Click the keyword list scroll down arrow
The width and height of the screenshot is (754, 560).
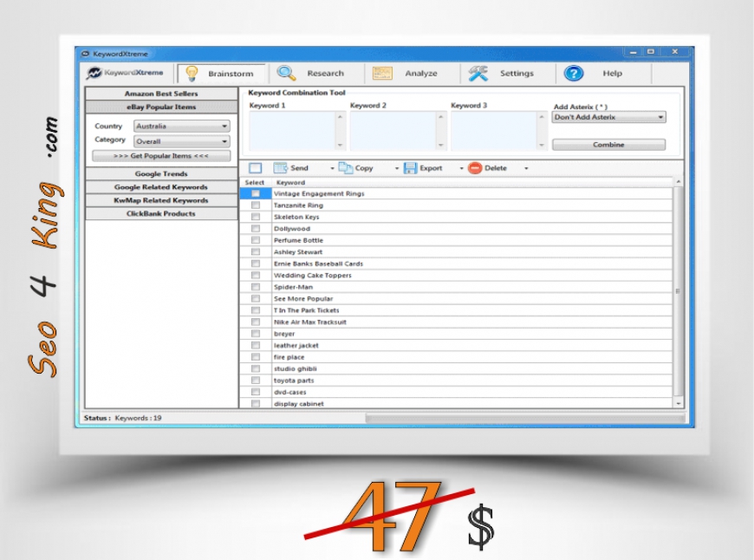pos(679,404)
